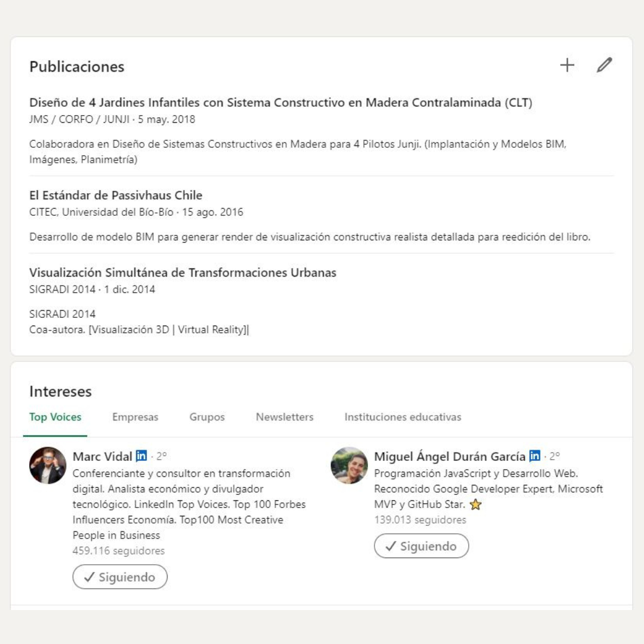Click LinkedIn badge beside Miguel Ángel Durán García

(535, 456)
